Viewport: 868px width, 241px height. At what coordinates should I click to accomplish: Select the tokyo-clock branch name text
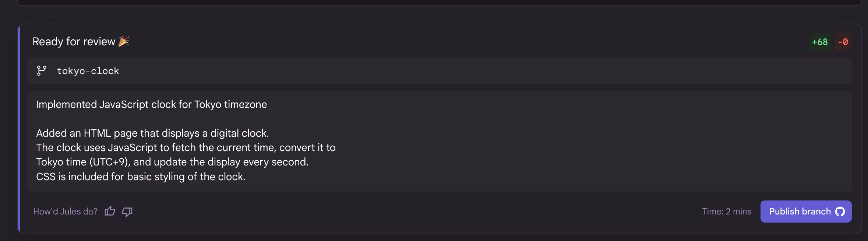coord(88,71)
